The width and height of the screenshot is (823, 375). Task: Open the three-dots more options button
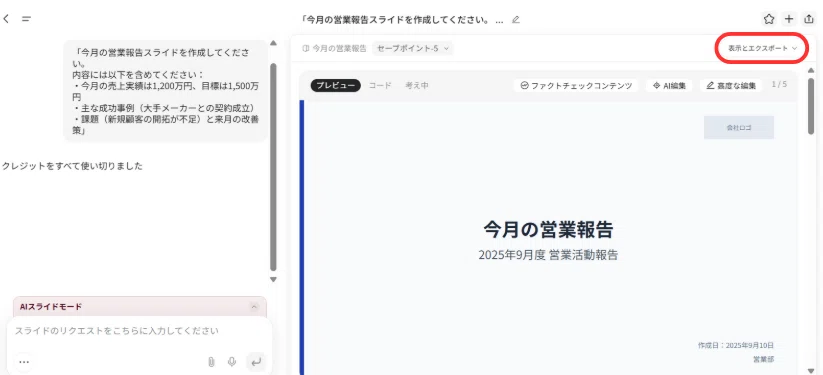coord(24,362)
